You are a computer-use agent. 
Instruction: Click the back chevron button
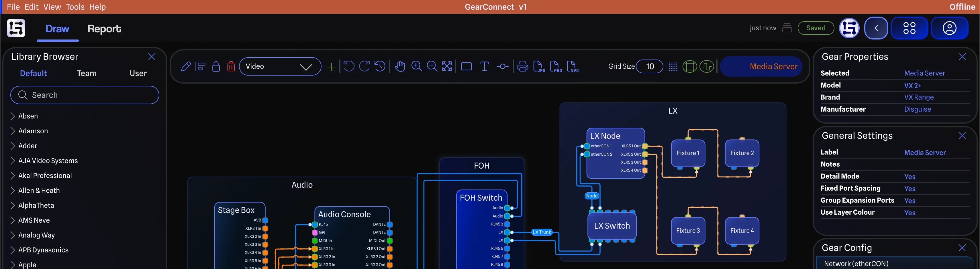(876, 28)
